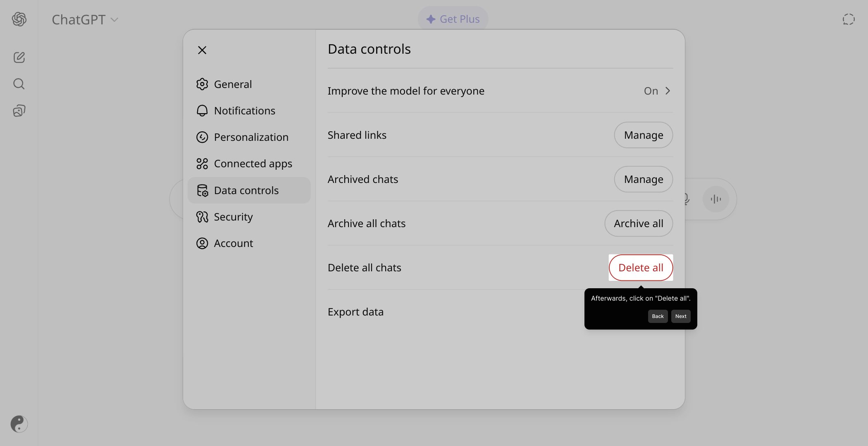Image resolution: width=868 pixels, height=446 pixels.
Task: Close the settings dialog with the X
Action: (202, 50)
